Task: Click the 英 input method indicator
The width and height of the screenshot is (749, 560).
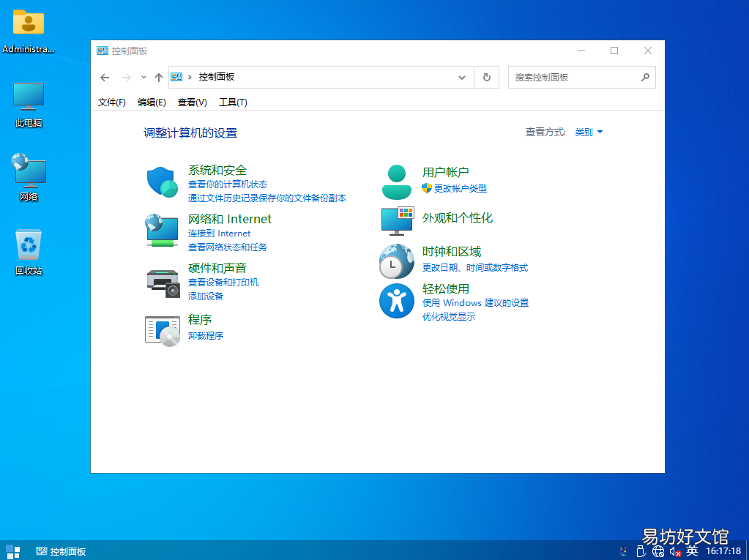Action: 692,551
